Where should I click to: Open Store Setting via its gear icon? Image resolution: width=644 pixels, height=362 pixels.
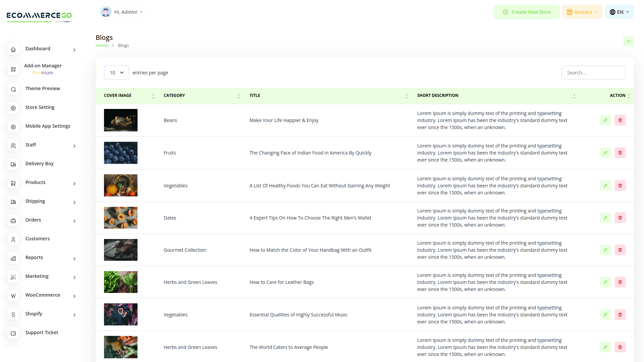(x=13, y=108)
